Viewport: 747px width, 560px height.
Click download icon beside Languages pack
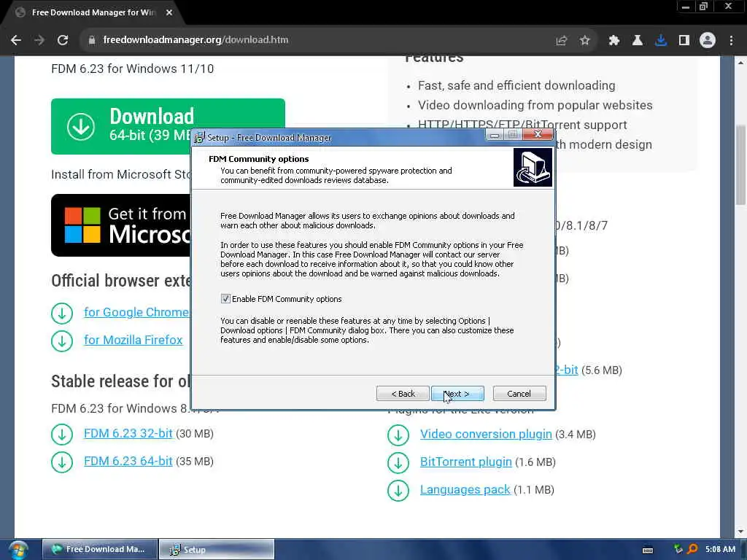(398, 490)
